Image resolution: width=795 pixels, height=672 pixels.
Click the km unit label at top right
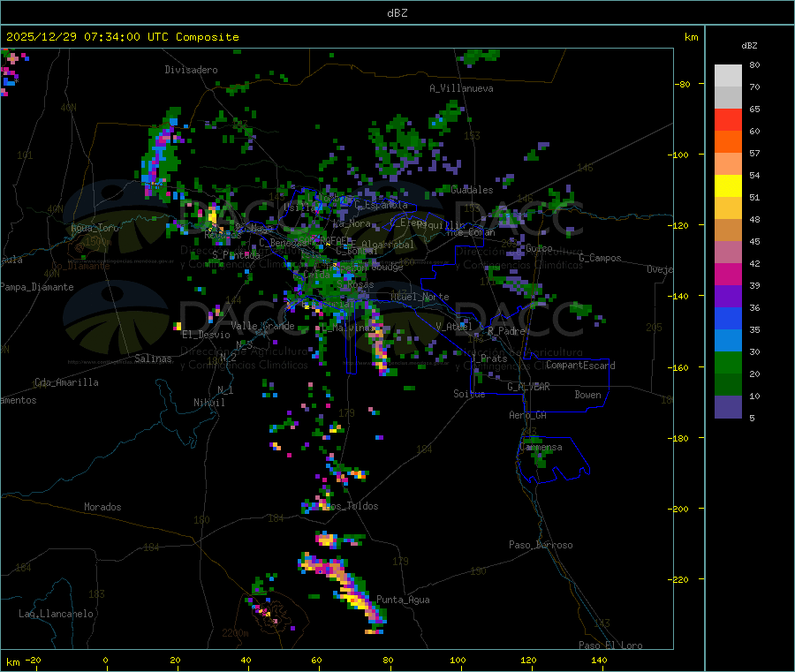coord(692,37)
